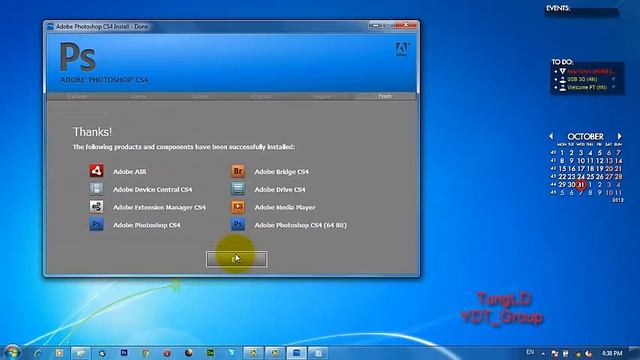Open pinned Photoshop in the taskbar

[x=124, y=353]
